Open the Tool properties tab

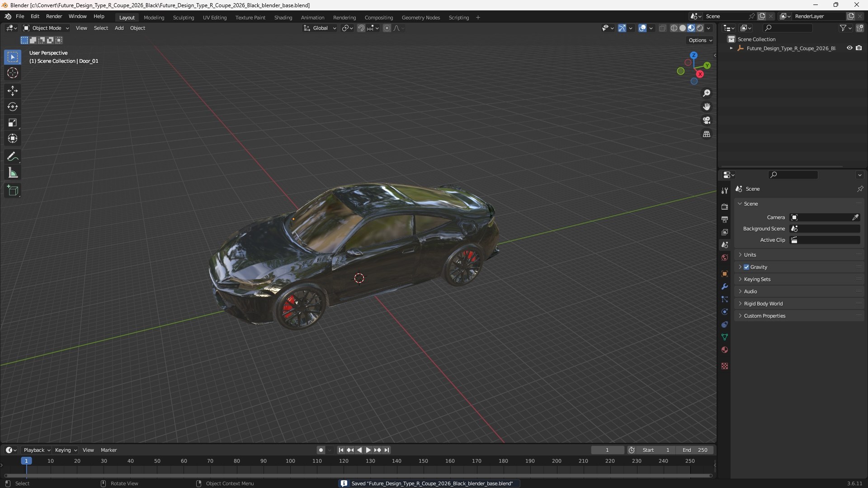(725, 191)
